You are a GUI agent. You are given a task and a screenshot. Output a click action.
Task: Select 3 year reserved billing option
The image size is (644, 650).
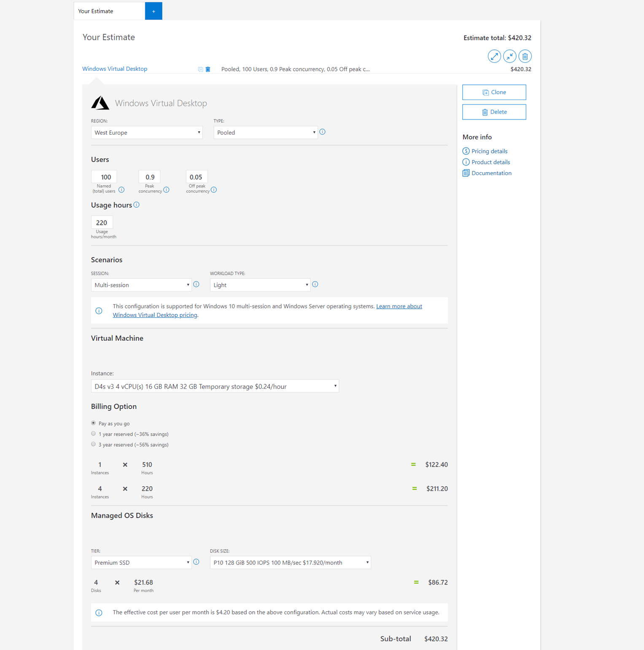click(94, 444)
